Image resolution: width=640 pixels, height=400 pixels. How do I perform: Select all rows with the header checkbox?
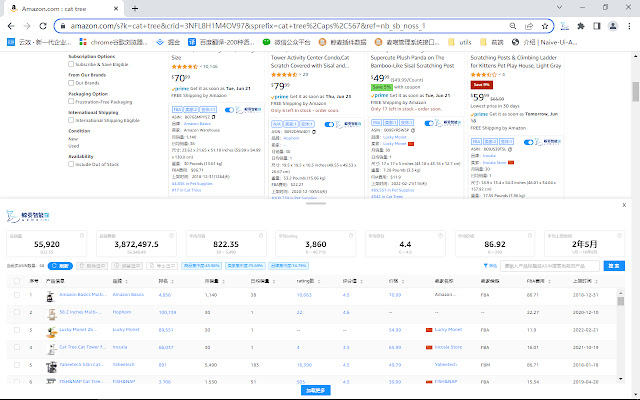[17, 281]
